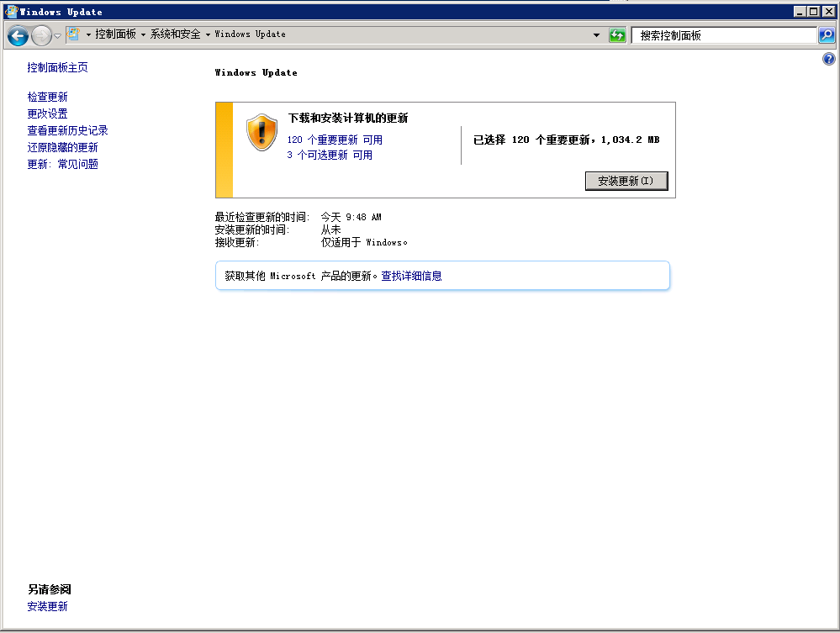840x633 pixels.
Task: Open Help via the blue question icon
Action: click(828, 59)
